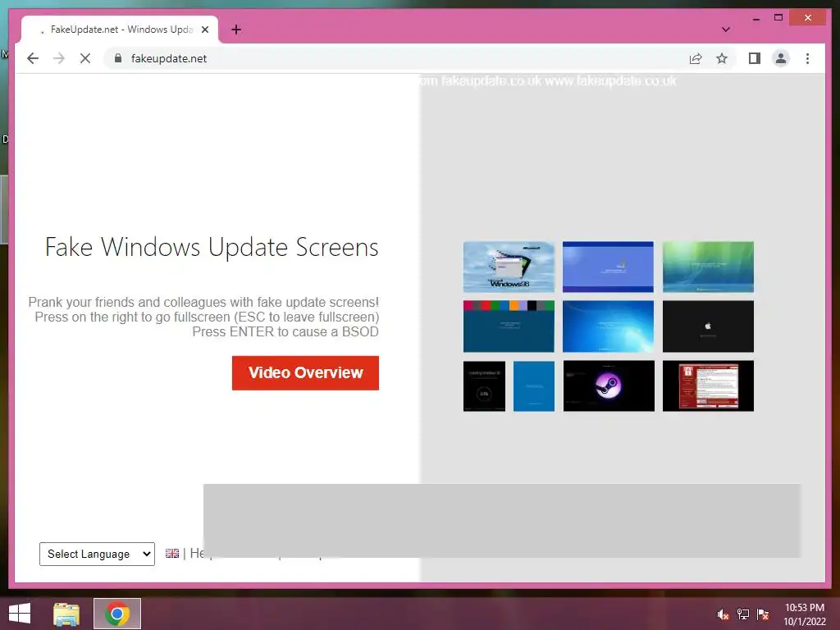Screen dimensions: 840x630
Task: Select the FakeUpdate.net tab
Action: click(x=120, y=30)
